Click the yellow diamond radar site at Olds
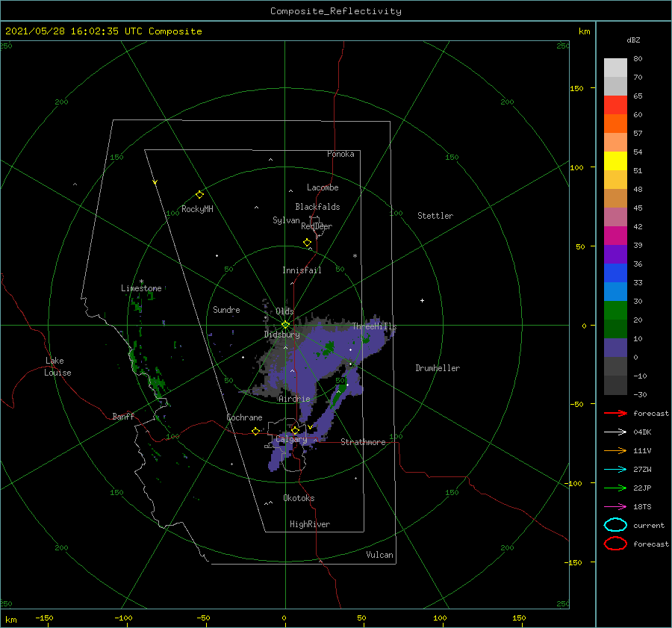 coord(285,325)
